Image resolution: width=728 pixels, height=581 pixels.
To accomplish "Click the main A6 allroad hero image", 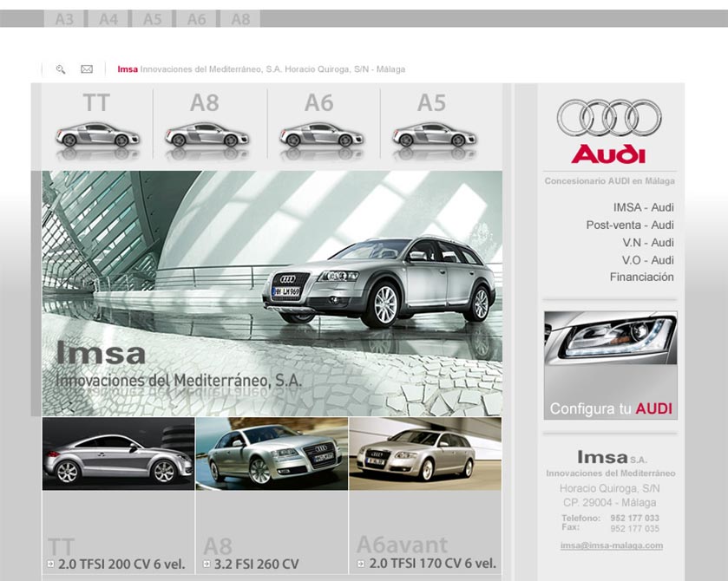I will point(272,293).
